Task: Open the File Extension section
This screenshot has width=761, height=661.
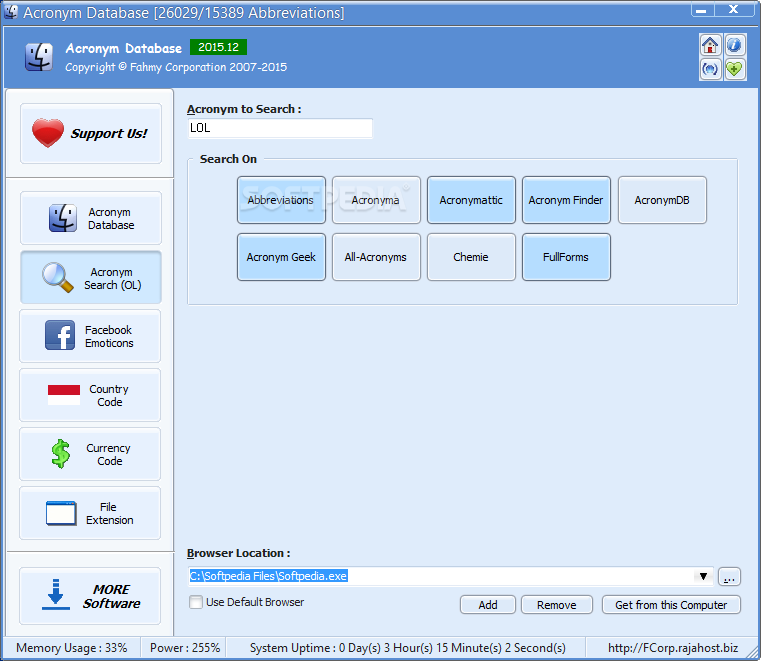Action: [x=90, y=513]
